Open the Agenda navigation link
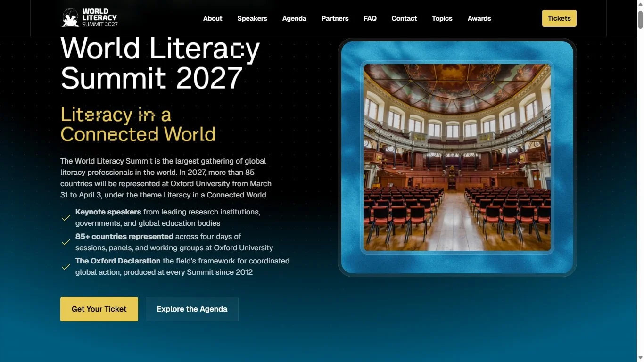Image resolution: width=644 pixels, height=362 pixels. (294, 18)
